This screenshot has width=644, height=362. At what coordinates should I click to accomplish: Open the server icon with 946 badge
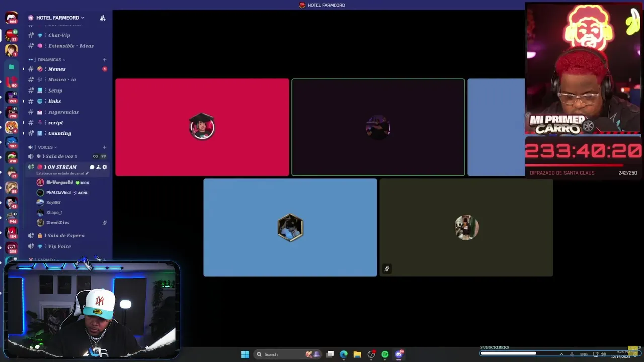(x=11, y=217)
